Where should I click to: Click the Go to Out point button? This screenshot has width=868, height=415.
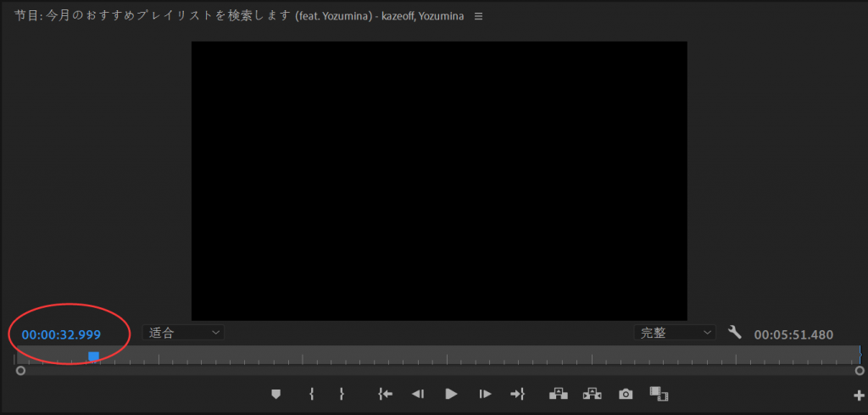pyautogui.click(x=518, y=394)
